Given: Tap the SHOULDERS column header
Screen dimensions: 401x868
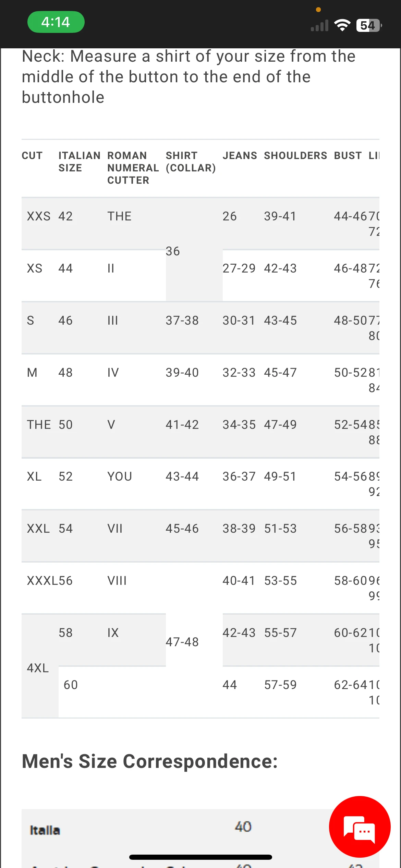Looking at the screenshot, I should tap(295, 156).
